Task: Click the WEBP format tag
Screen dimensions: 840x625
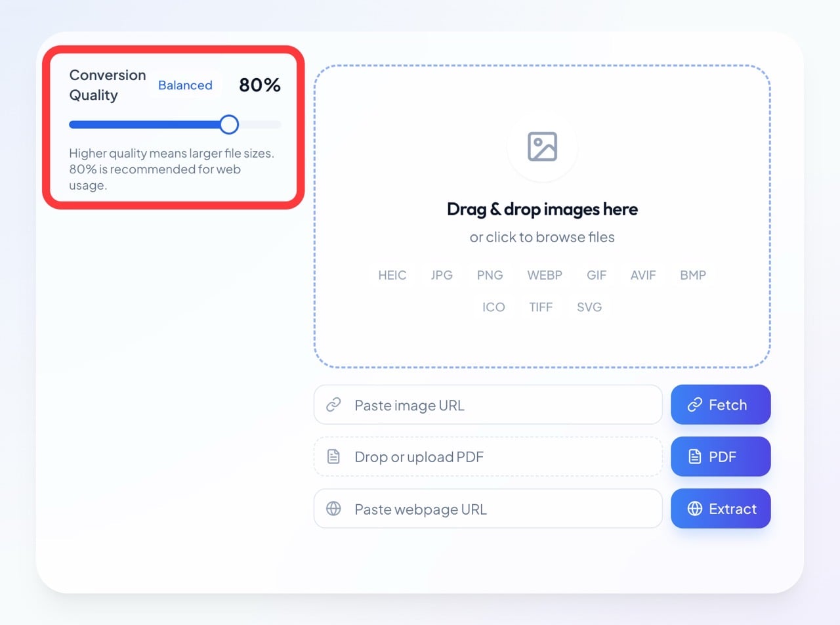Action: pyautogui.click(x=545, y=275)
